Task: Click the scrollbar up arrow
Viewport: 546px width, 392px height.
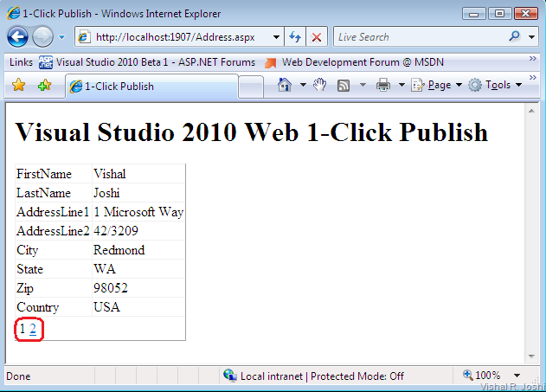Action: tap(531, 111)
